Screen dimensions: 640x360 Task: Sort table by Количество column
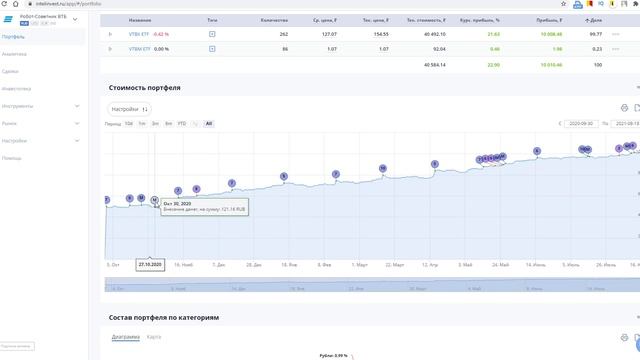point(274,20)
